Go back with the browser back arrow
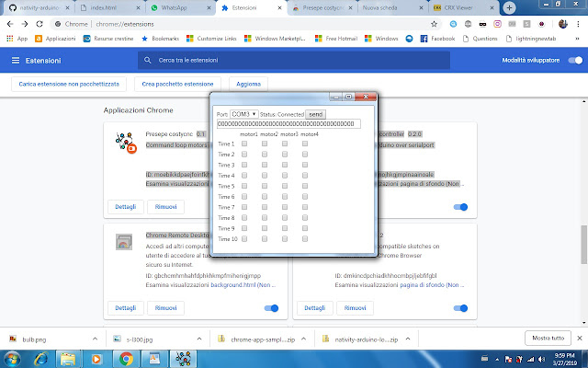Viewport: 588px width, 368px height. pos(10,24)
